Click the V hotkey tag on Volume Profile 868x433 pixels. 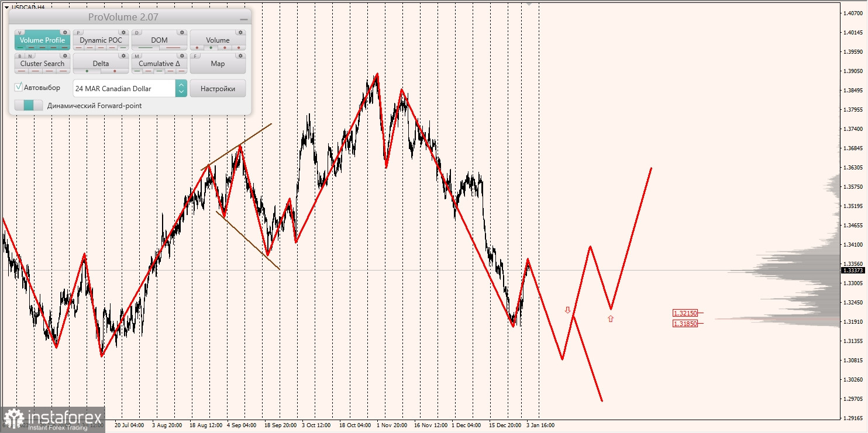(x=20, y=33)
